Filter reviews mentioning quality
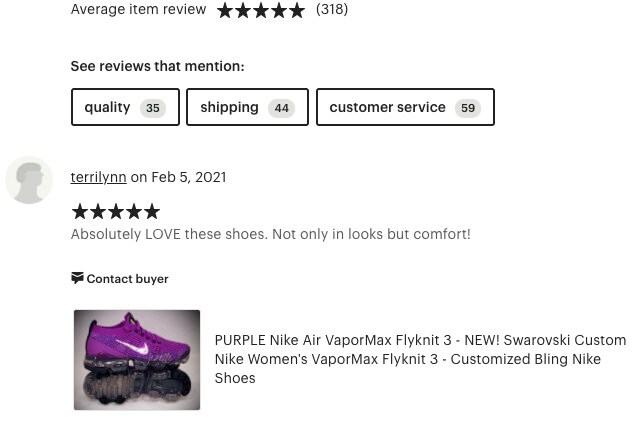 pos(125,107)
